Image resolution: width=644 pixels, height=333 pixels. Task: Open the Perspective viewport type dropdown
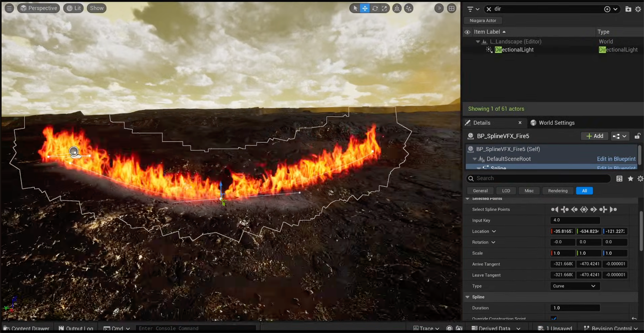pos(39,8)
